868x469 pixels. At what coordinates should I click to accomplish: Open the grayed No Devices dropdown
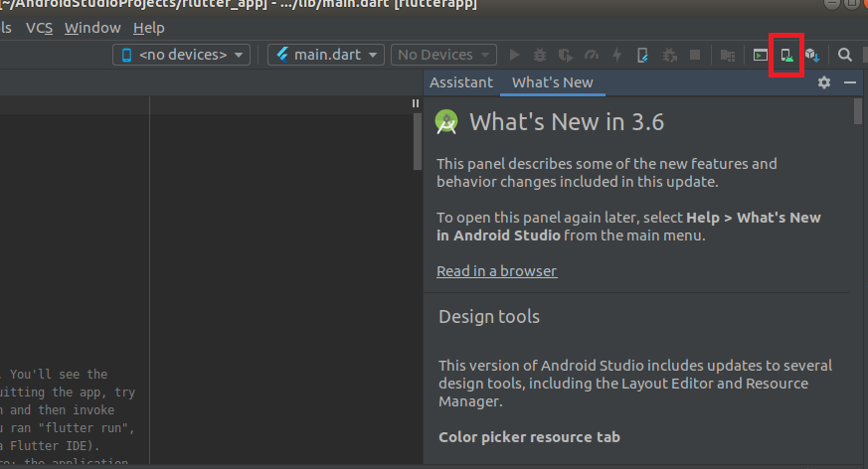(x=443, y=55)
